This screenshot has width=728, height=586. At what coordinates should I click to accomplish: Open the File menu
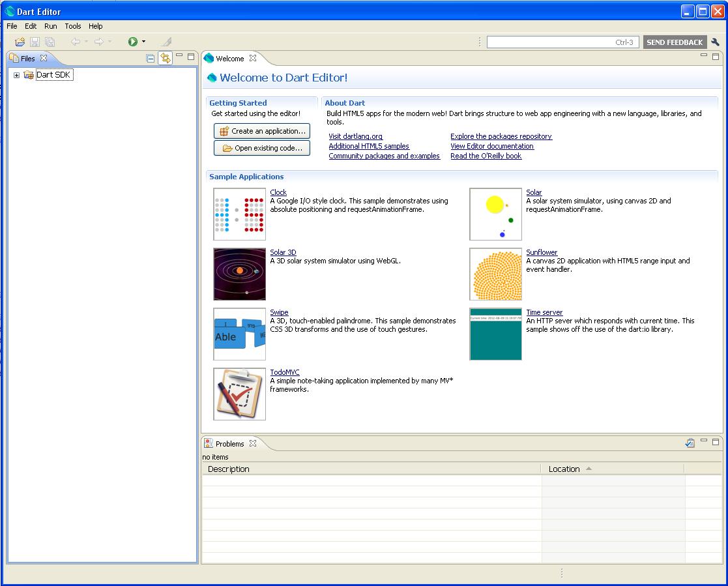coord(12,26)
